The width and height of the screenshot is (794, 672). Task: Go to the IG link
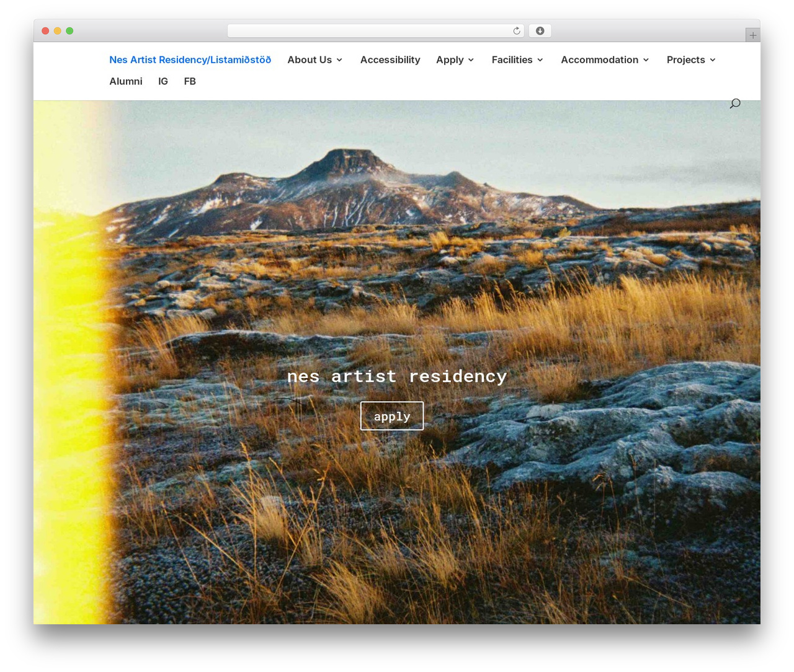coord(163,81)
